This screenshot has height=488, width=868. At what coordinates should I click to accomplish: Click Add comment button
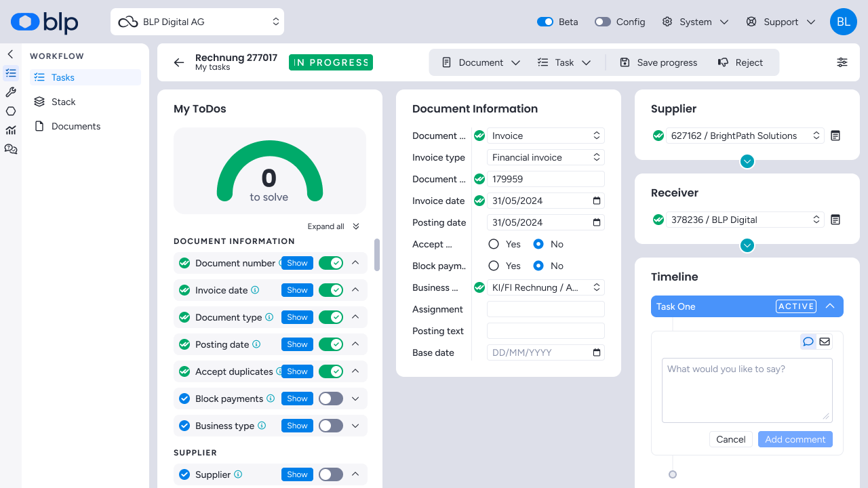pos(795,439)
